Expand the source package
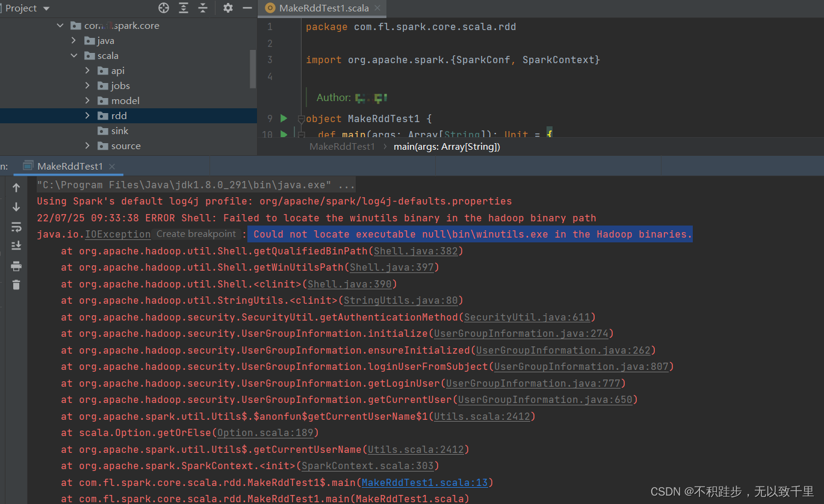Viewport: 824px width, 504px height. (x=87, y=146)
